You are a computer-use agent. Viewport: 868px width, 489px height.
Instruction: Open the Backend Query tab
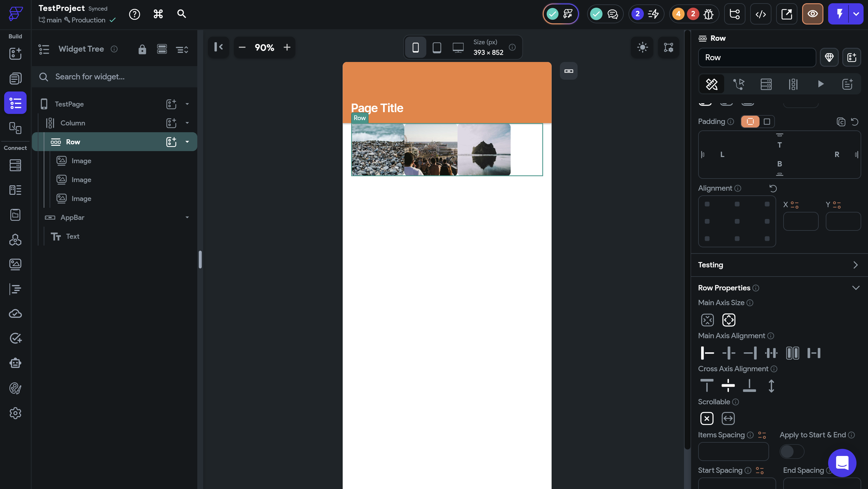tap(766, 84)
